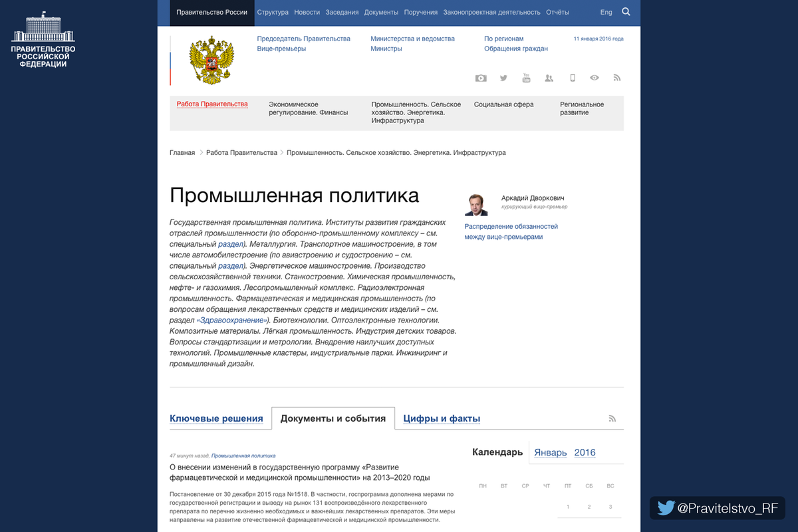
Task: Open Министерства и ведомства link
Action: (x=412, y=39)
